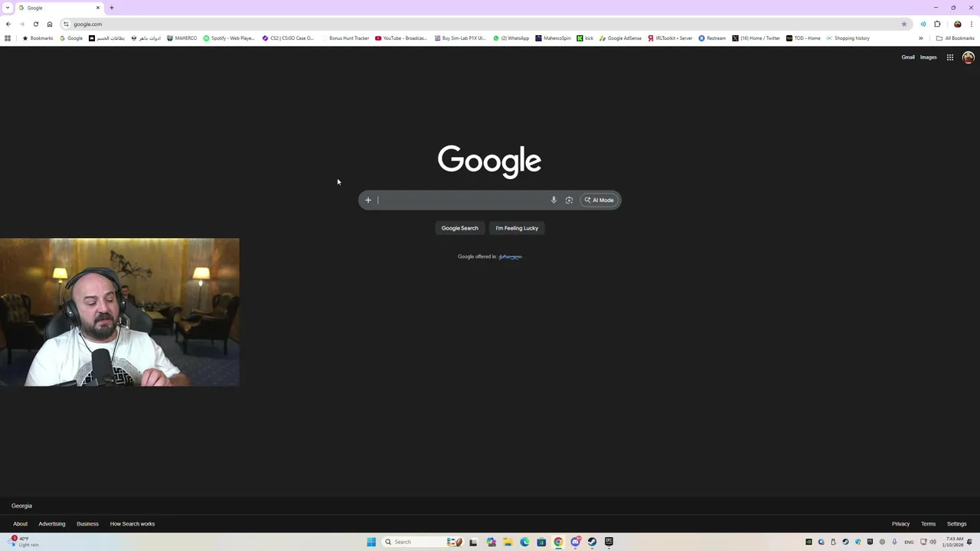Open Search by image lens icon
The width and height of the screenshot is (980, 551).
(569, 201)
